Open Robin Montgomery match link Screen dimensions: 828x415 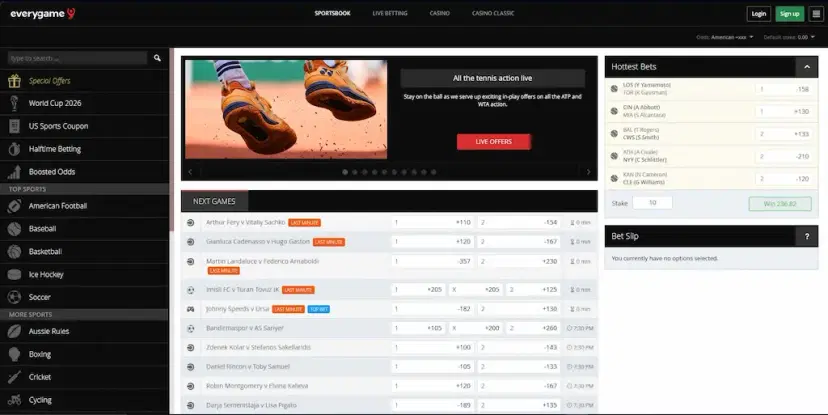coord(257,386)
